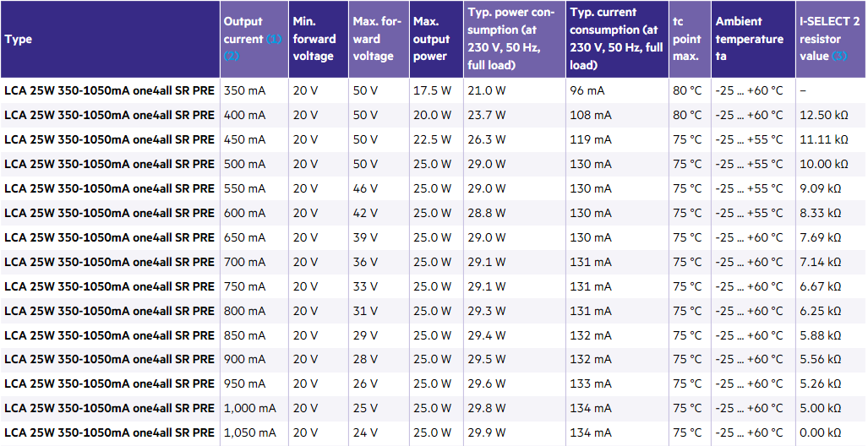Screen dimensions: 868x446
Task: Click the 8.33 kΩ resistor value
Action: 821,213
